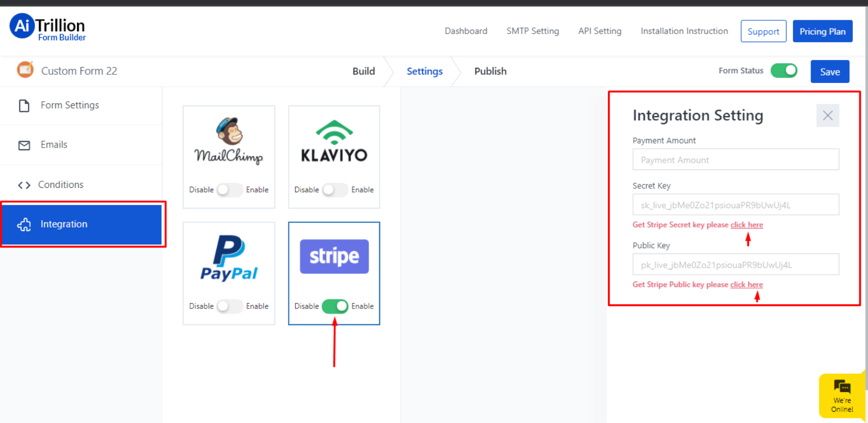This screenshot has height=423, width=868.
Task: Click the Payment Amount input field
Action: coord(736,160)
